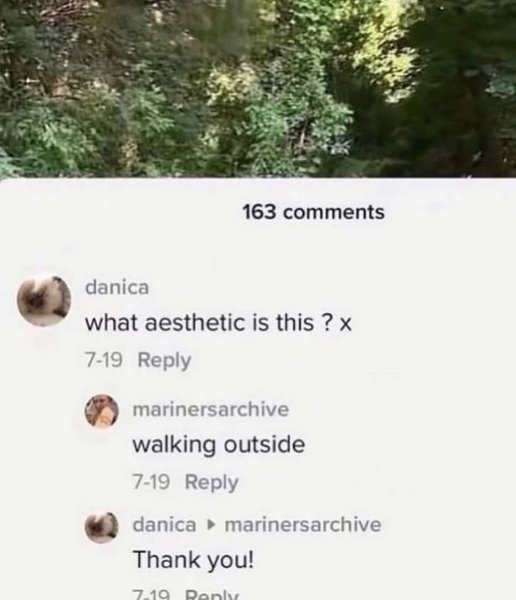
Task: Click the arrow between danica and marinersarchive
Action: pos(210,525)
